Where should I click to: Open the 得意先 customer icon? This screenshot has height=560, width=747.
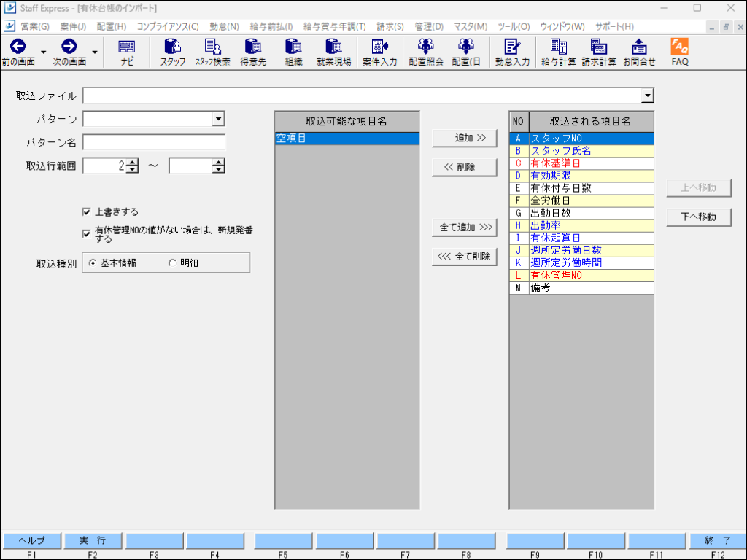coord(253,47)
